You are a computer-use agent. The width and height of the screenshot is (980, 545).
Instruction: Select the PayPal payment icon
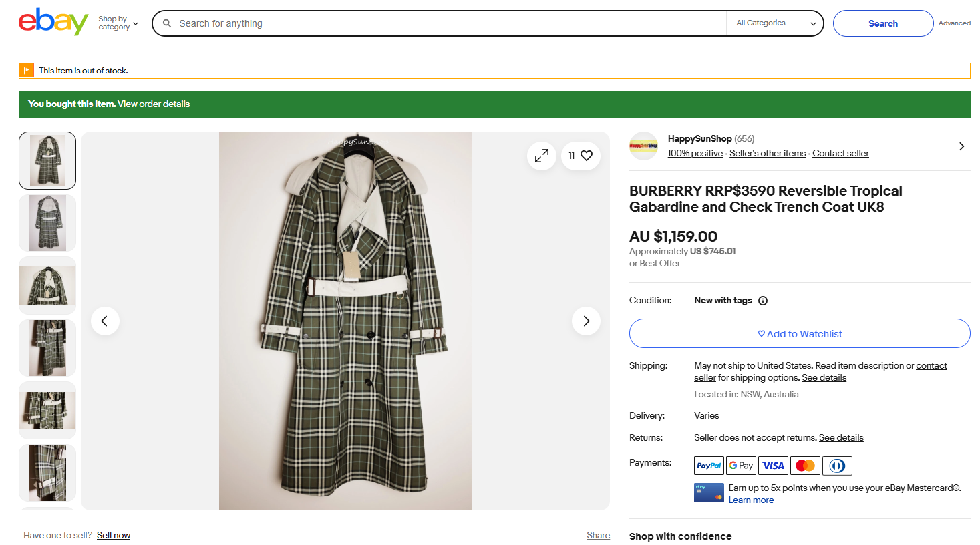click(x=709, y=466)
